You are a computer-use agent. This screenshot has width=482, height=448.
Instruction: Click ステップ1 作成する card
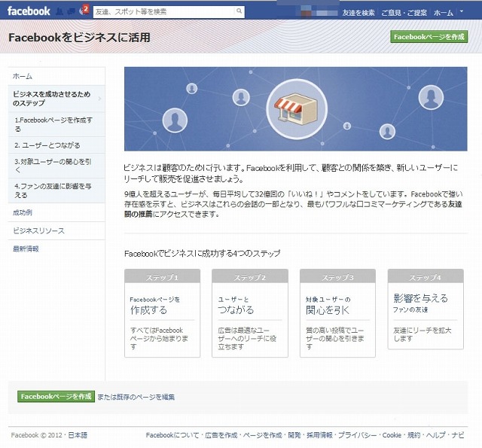163,313
